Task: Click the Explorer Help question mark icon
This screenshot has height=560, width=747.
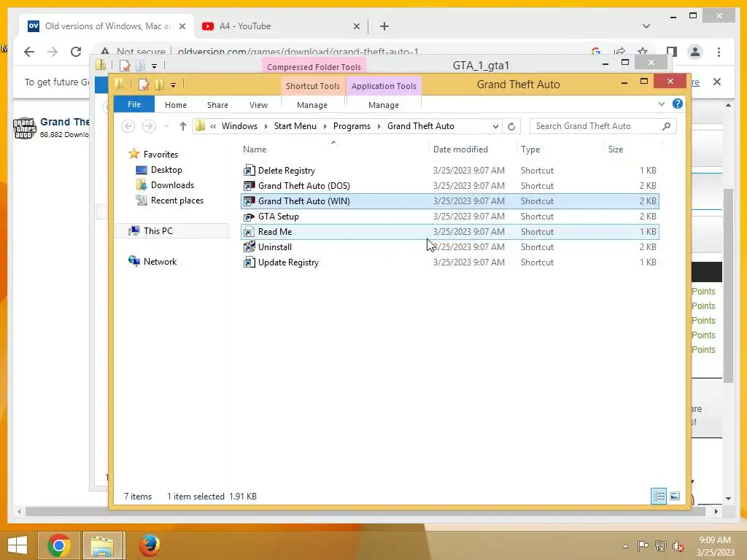Action: coord(677,104)
